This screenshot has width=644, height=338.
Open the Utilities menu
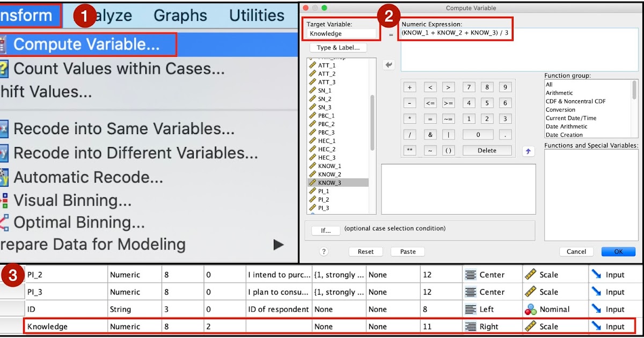pos(257,16)
